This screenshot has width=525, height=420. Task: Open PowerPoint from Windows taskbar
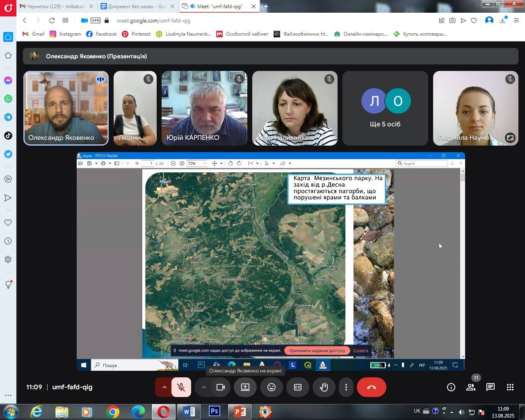(x=240, y=412)
